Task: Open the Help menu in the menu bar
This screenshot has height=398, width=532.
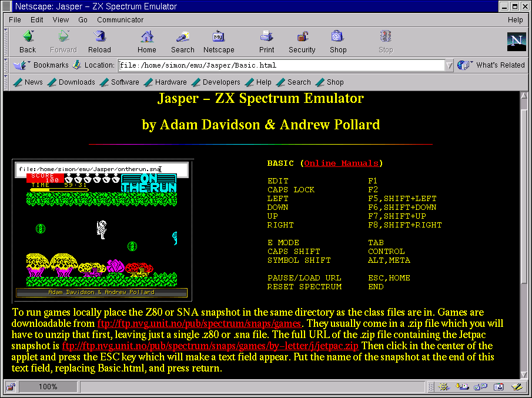Action: pos(515,19)
